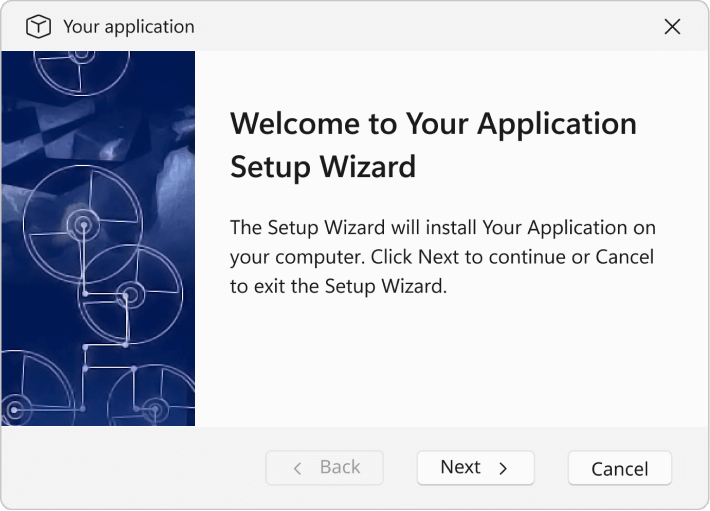Click the disc at the banner's lower right corner

pos(156,406)
